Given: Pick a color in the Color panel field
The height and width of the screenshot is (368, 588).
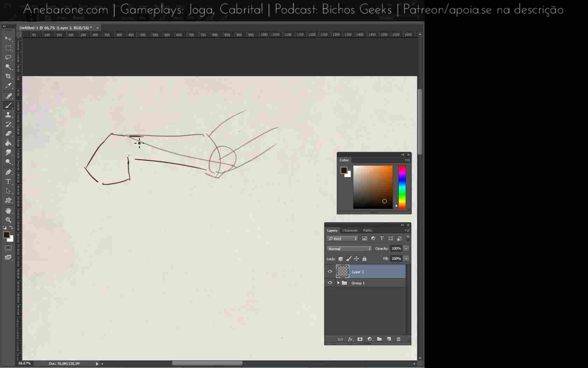Looking at the screenshot, I should point(373,187).
